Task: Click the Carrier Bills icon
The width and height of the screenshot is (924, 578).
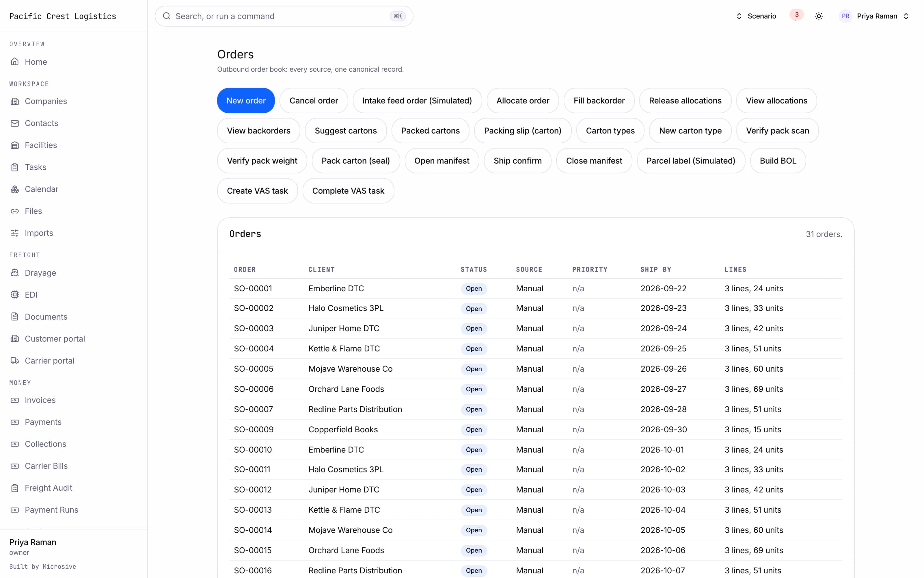Action: [x=14, y=466]
